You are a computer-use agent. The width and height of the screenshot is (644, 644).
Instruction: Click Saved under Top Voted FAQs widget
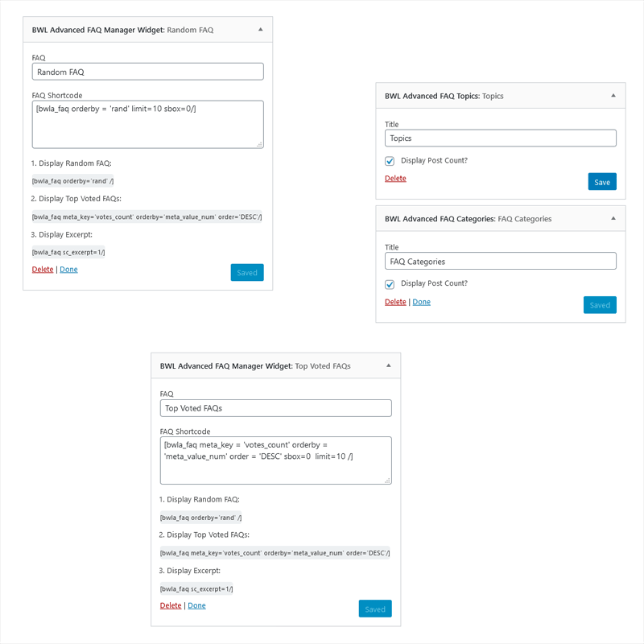point(375,609)
